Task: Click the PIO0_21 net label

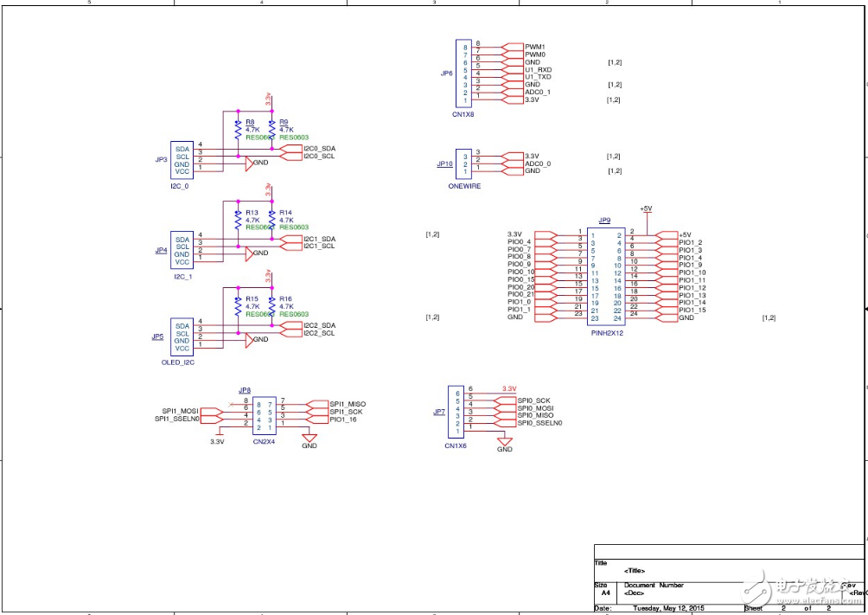Action: [x=520, y=295]
